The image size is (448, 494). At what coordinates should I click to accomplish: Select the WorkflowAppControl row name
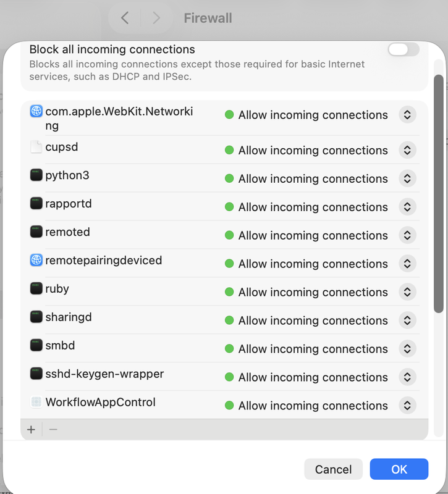101,403
